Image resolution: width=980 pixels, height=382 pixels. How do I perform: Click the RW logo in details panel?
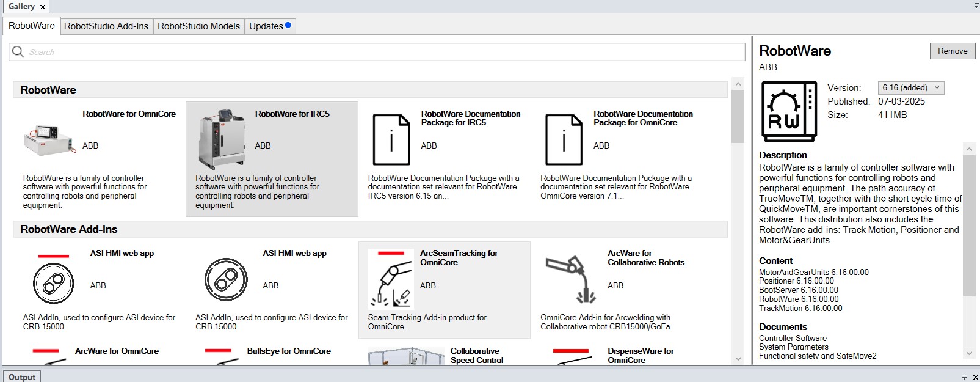pyautogui.click(x=789, y=112)
